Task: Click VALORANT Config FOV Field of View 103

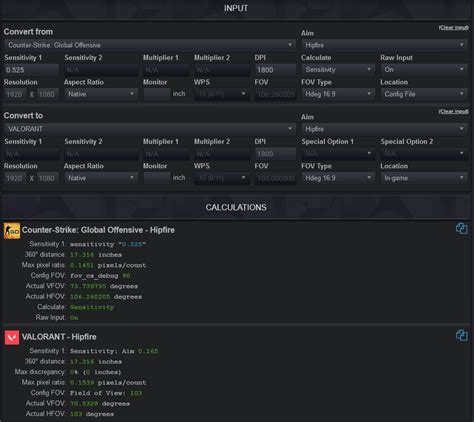Action: 106,393
